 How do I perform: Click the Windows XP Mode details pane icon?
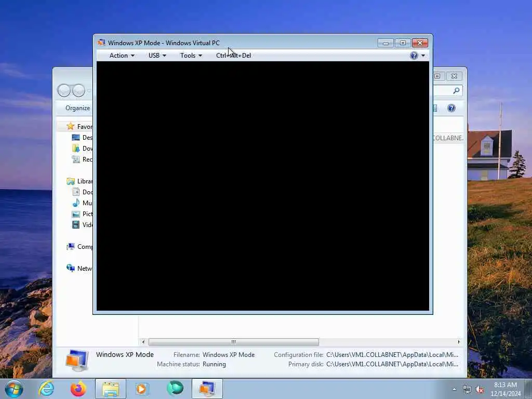click(x=77, y=361)
